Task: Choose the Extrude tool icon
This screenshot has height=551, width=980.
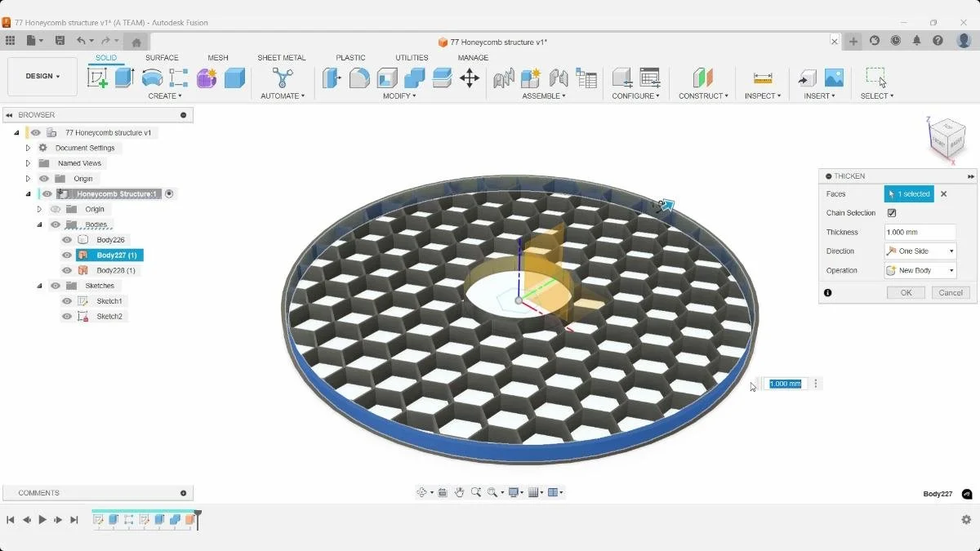Action: (x=124, y=78)
